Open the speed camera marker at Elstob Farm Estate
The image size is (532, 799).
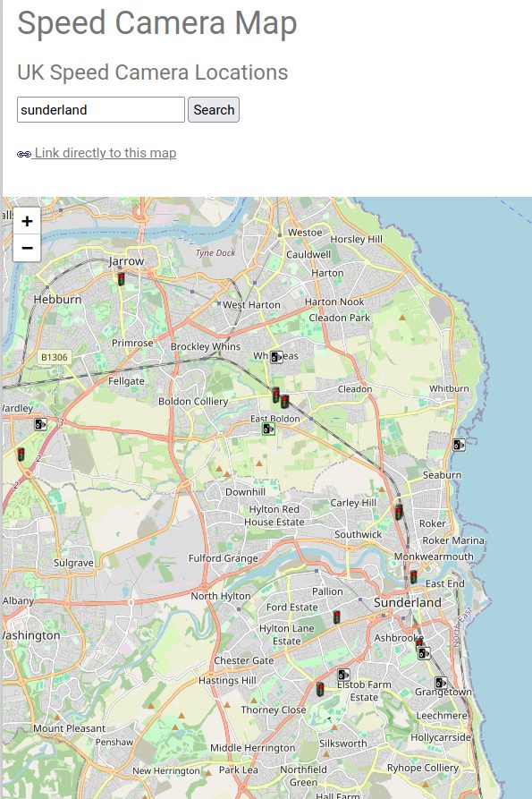point(343,676)
